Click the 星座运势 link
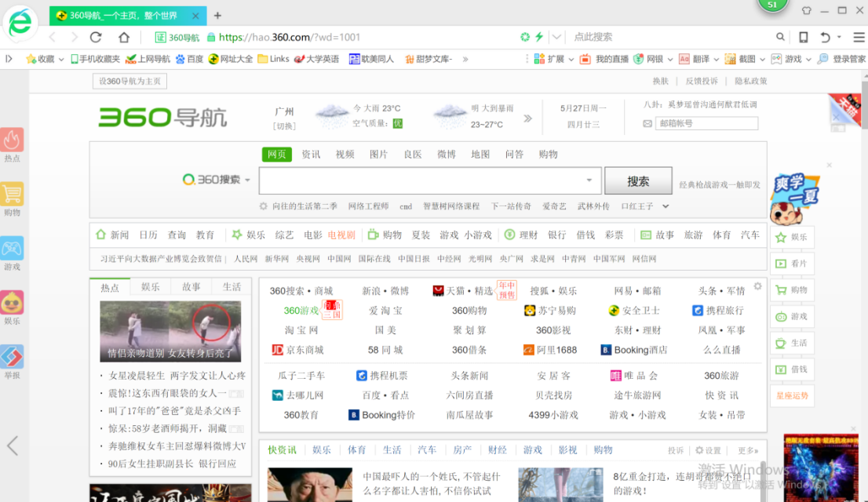Screen dimensions: 868x502 click(x=792, y=396)
